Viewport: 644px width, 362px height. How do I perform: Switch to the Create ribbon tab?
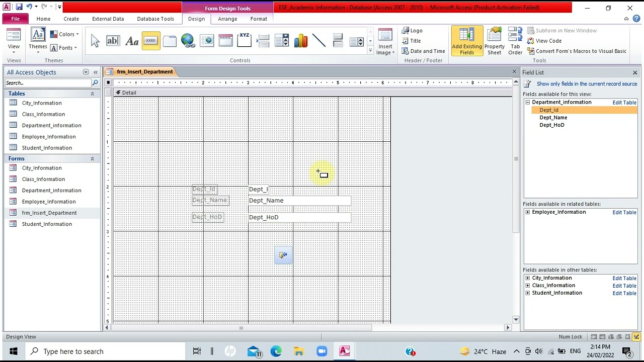pyautogui.click(x=71, y=19)
